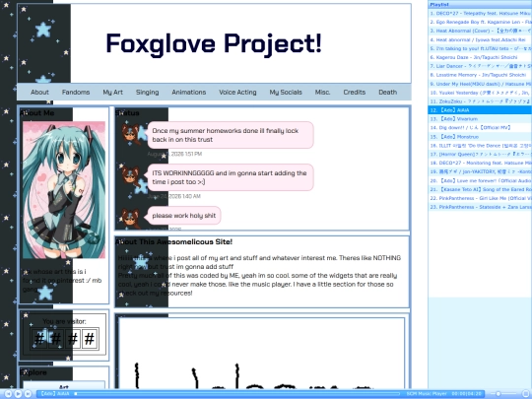Image resolution: width=532 pixels, height=399 pixels.
Task: Click the visitor counter digits
Action: [x=64, y=338]
